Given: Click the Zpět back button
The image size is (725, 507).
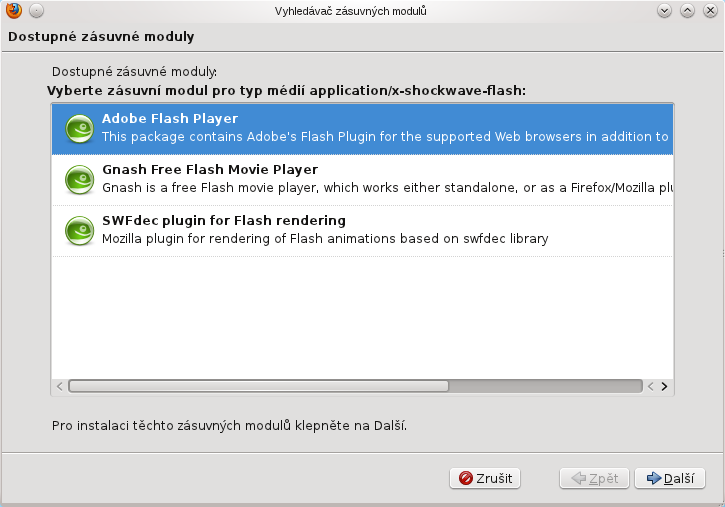Looking at the screenshot, I should click(x=594, y=478).
